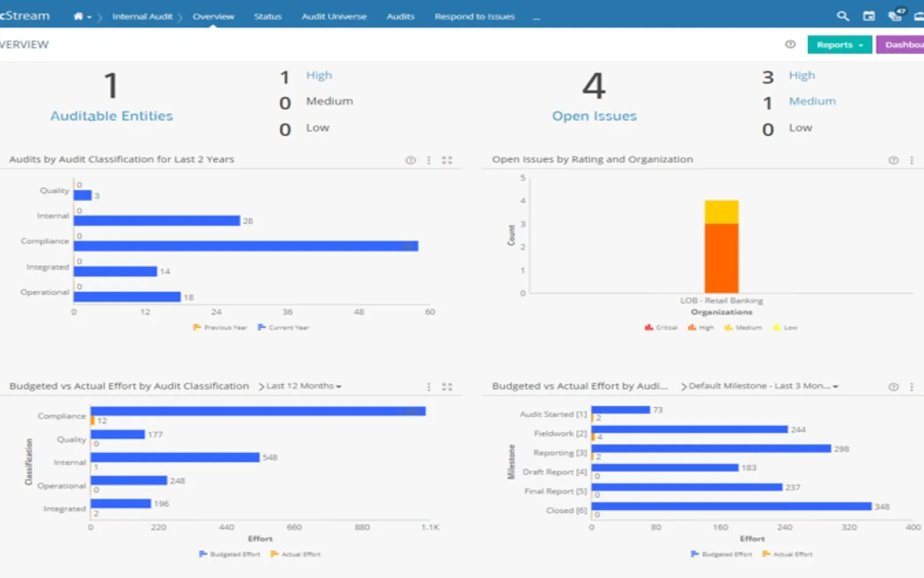This screenshot has width=924, height=578.
Task: Toggle the High legend entry under Organizations
Action: (x=701, y=327)
